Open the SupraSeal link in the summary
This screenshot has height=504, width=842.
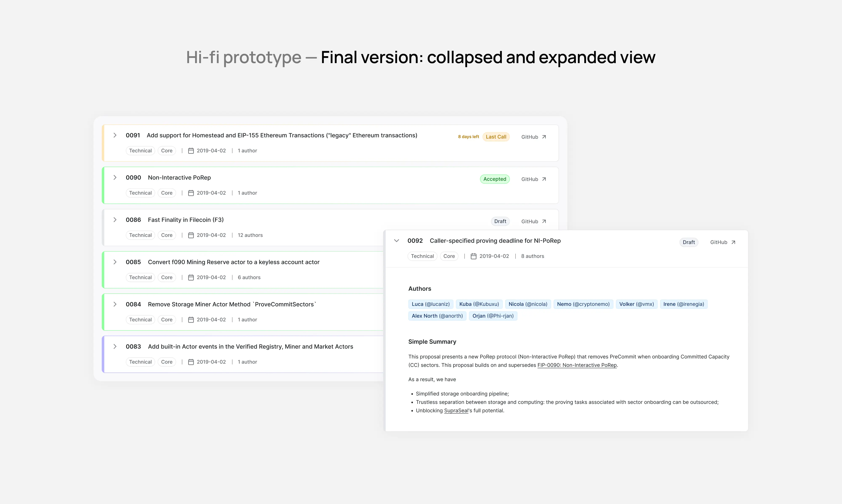(456, 410)
